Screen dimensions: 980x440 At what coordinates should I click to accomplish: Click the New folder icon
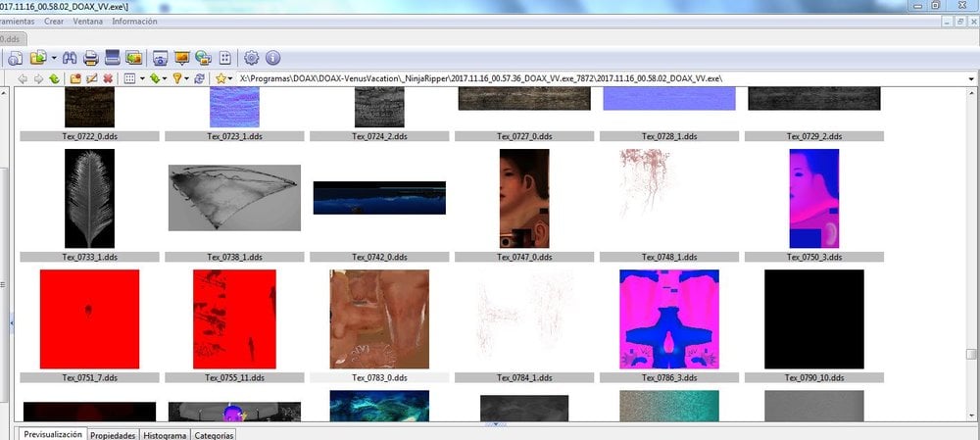point(75,78)
